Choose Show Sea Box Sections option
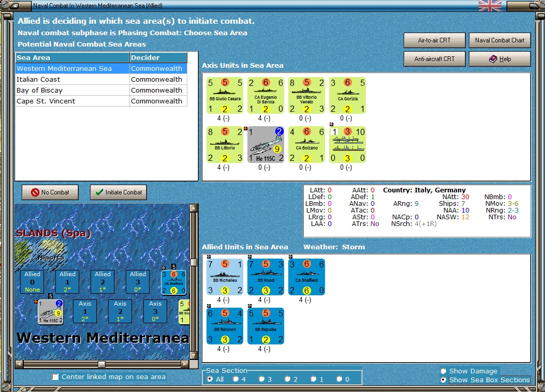545x392 pixels. (x=443, y=380)
